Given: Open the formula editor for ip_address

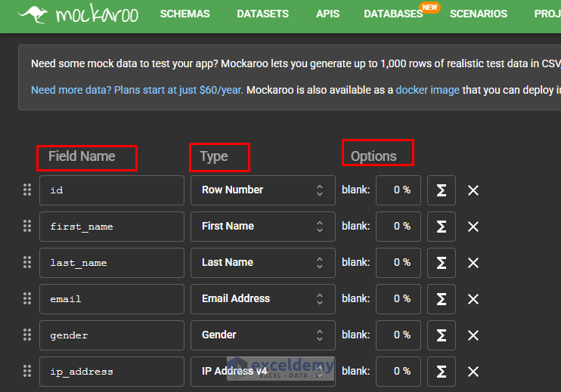Looking at the screenshot, I should [x=441, y=372].
